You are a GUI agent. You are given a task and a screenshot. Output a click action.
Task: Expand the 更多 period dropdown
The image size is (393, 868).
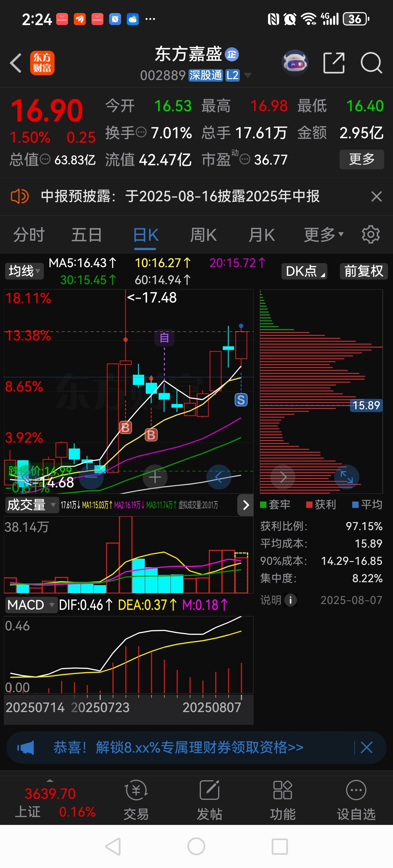click(324, 235)
